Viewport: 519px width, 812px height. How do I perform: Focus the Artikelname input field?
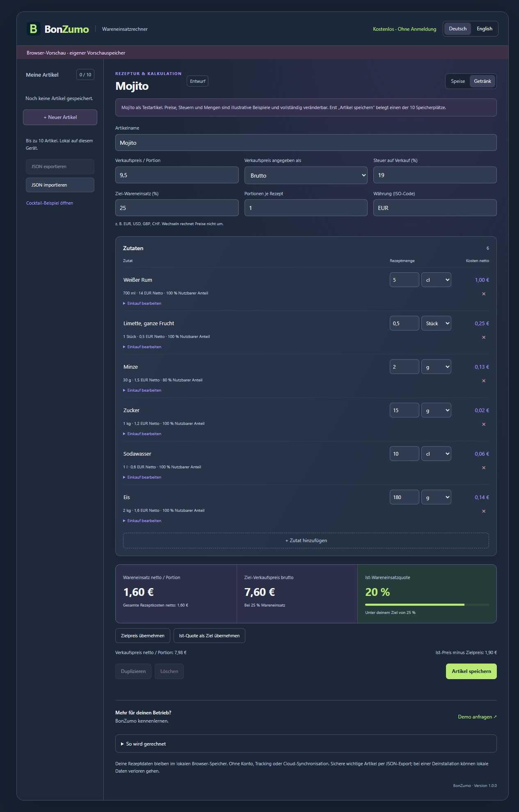coord(306,143)
